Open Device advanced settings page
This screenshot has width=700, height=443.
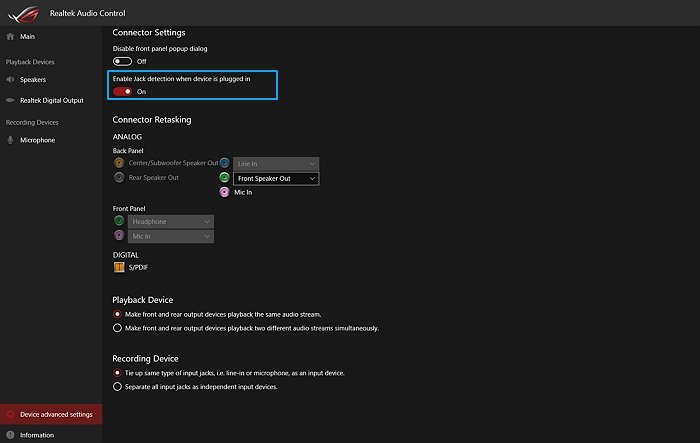[x=51, y=414]
